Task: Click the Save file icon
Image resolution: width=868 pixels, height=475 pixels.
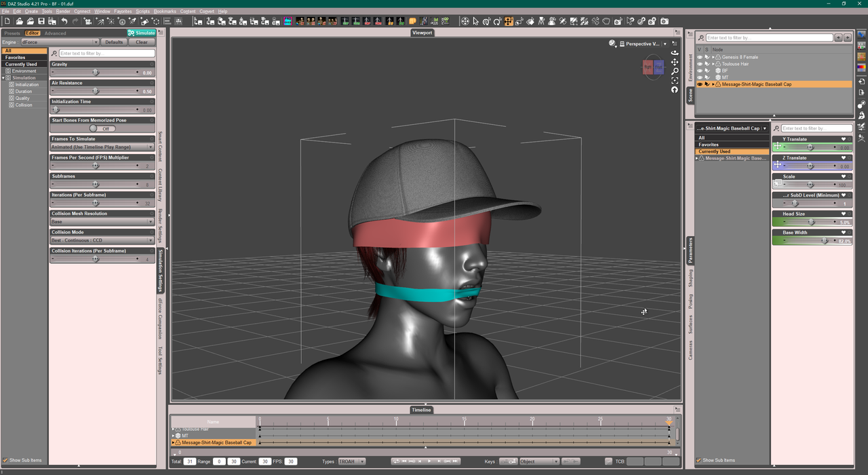Action: click(x=41, y=22)
